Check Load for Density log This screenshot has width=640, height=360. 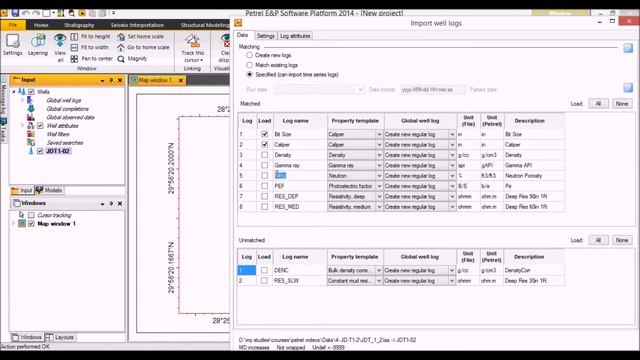(264, 155)
